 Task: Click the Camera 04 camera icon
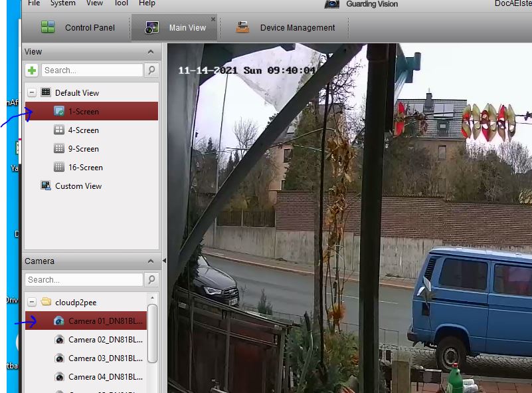(59, 377)
